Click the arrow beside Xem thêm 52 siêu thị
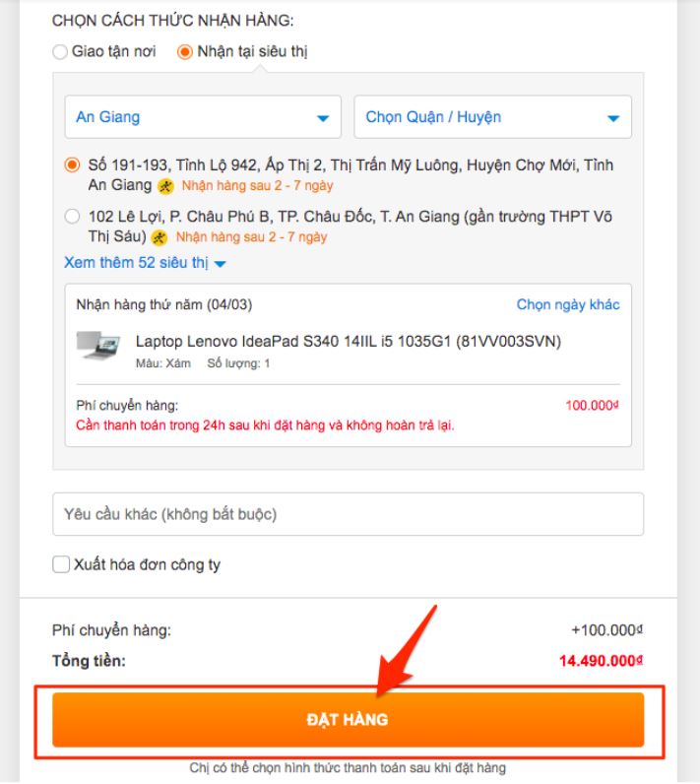The image size is (700, 784). pyautogui.click(x=220, y=264)
